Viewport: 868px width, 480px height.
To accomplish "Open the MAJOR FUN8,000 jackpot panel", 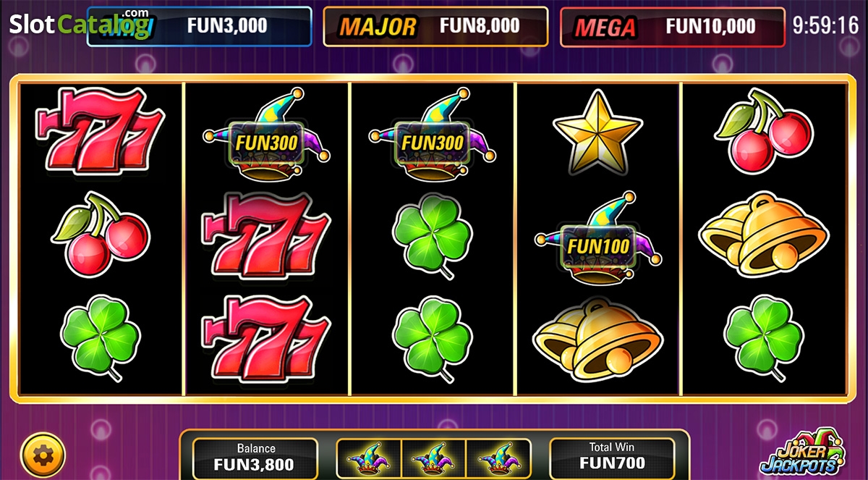I will click(x=435, y=27).
